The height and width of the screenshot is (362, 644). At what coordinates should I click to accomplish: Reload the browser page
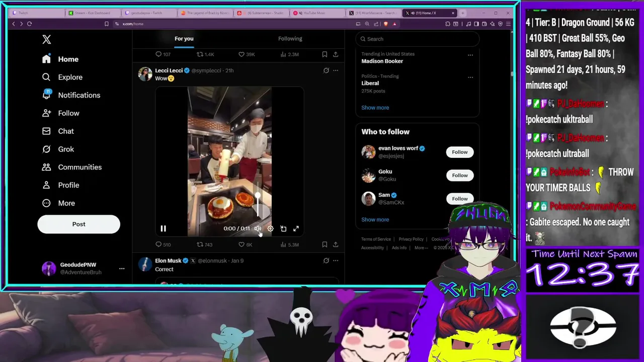[30, 24]
